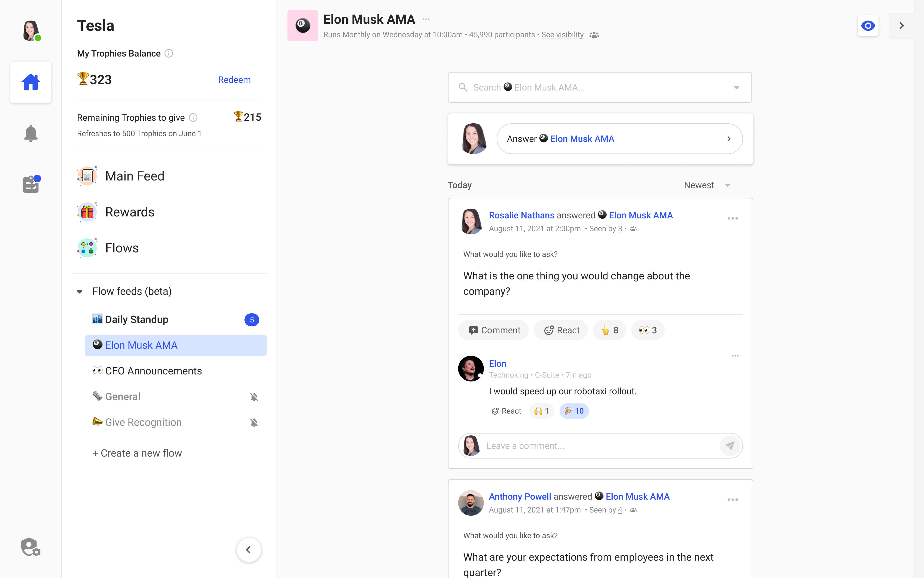Click Seen by 4 count link
924x578 pixels.
click(620, 510)
